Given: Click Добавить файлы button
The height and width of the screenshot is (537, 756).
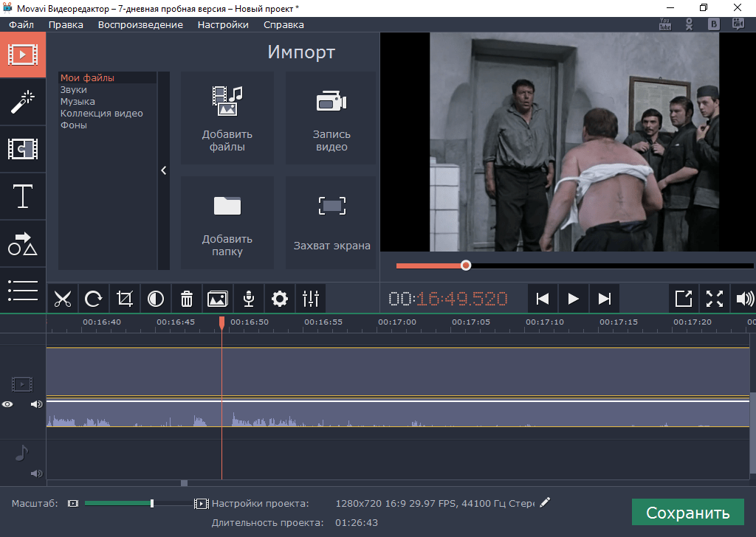Looking at the screenshot, I should click(227, 118).
